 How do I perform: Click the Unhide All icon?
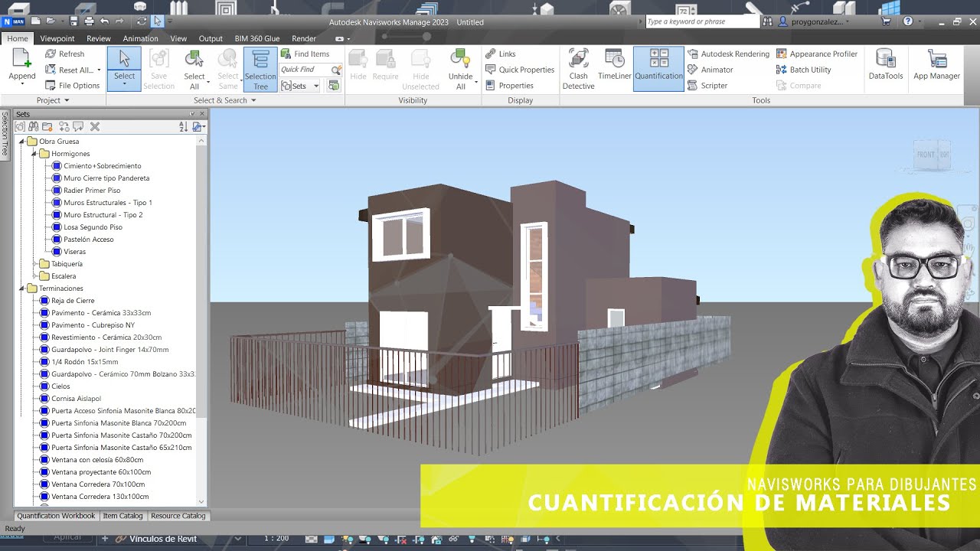pyautogui.click(x=460, y=59)
